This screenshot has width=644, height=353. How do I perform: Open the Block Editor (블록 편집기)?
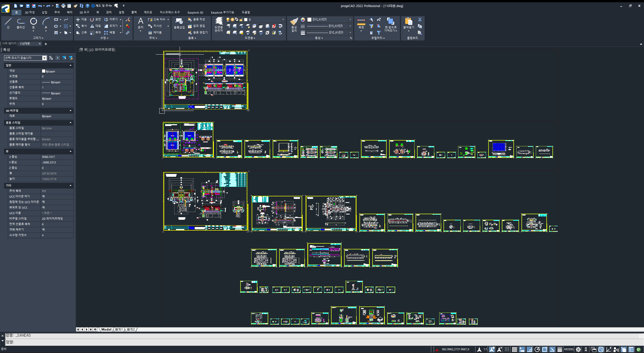198,32
